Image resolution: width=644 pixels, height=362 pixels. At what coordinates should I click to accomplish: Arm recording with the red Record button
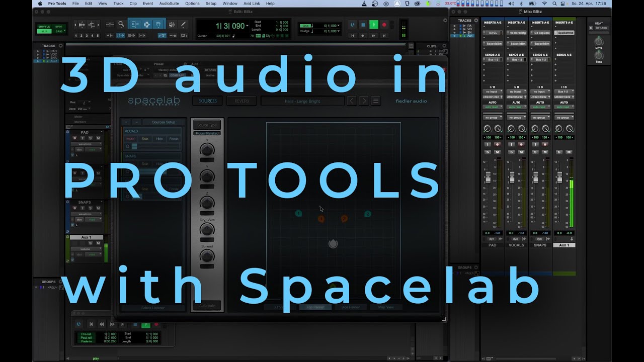[384, 25]
